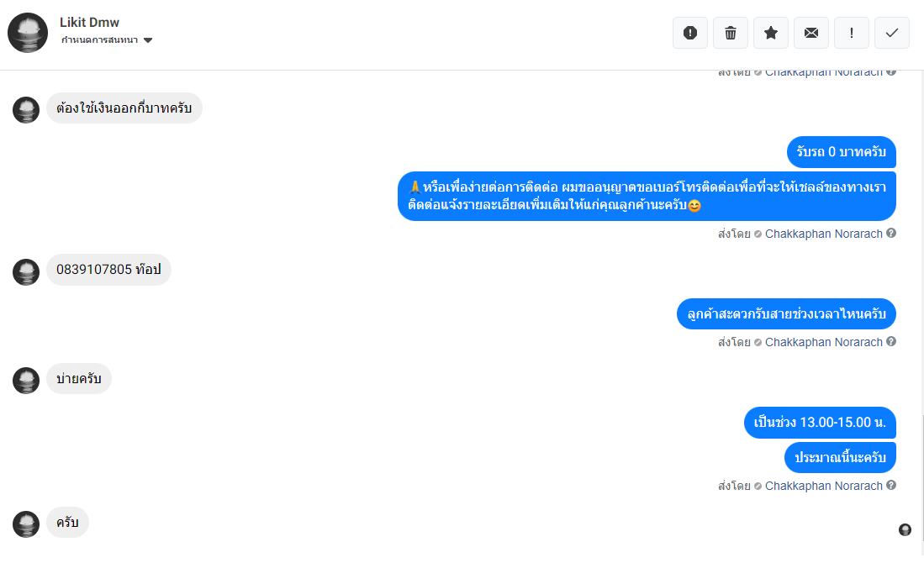Click Chakkaphan Norarach link under phone request message
The image size is (924, 563).
[x=823, y=234]
